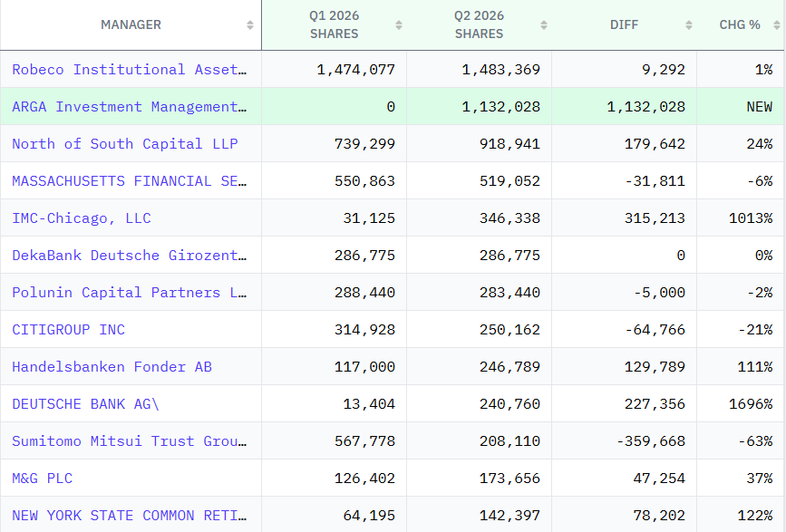This screenshot has width=786, height=532.
Task: Click the CHG % header label
Action: pos(740,24)
